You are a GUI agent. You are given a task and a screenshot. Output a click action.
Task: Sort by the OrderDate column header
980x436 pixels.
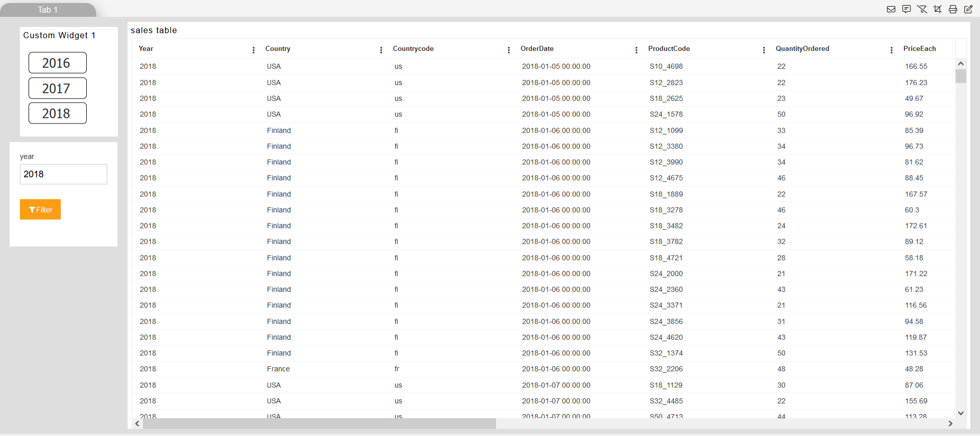pos(537,48)
